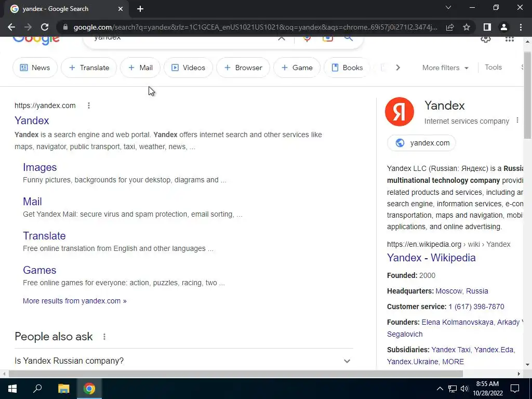Show more filter chips with right chevron
The width and height of the screenshot is (532, 399).
click(x=397, y=68)
